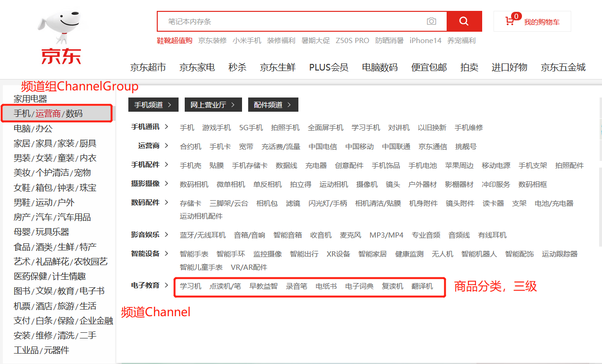602x364 pixels.
Task: Open 进口好物 in navigation bar
Action: [x=509, y=67]
